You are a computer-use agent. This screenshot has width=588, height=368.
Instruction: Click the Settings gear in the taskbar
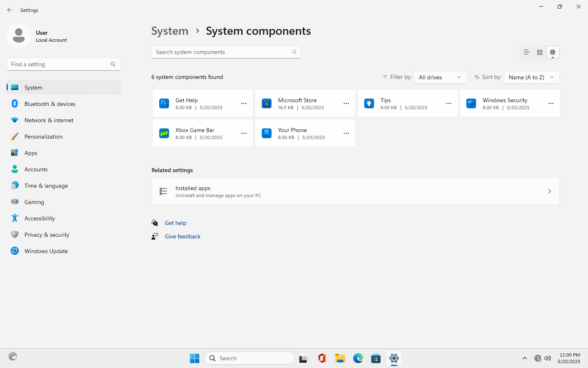(x=394, y=358)
